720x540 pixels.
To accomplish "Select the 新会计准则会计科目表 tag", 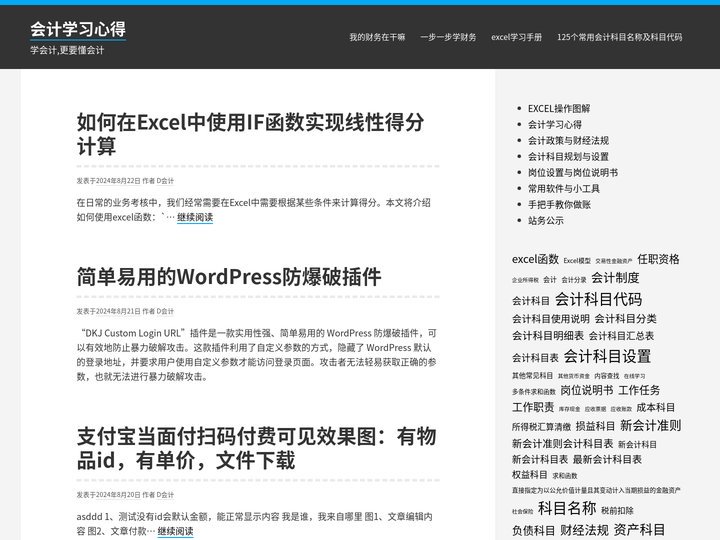I will (x=562, y=444).
